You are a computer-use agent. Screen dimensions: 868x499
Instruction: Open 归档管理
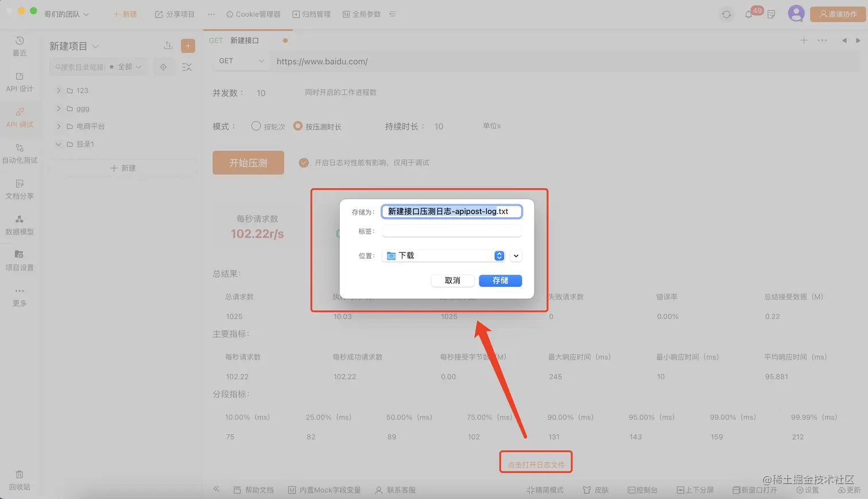point(312,14)
